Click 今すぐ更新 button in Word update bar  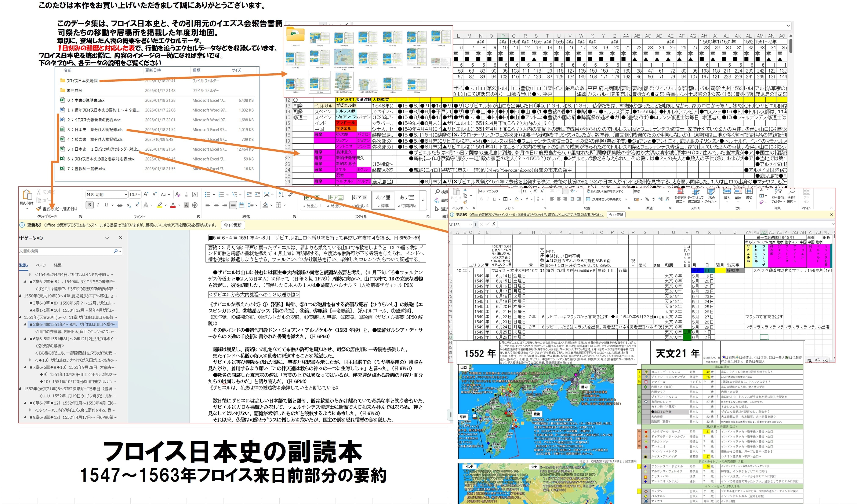233,225
